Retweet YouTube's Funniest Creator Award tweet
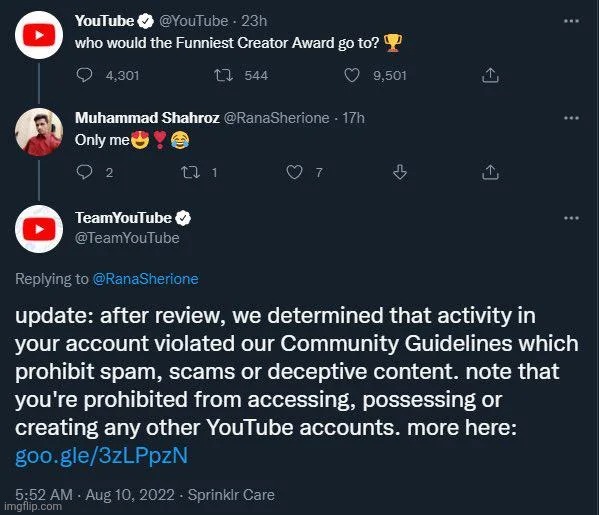Image resolution: width=599 pixels, height=515 pixels. pyautogui.click(x=223, y=75)
